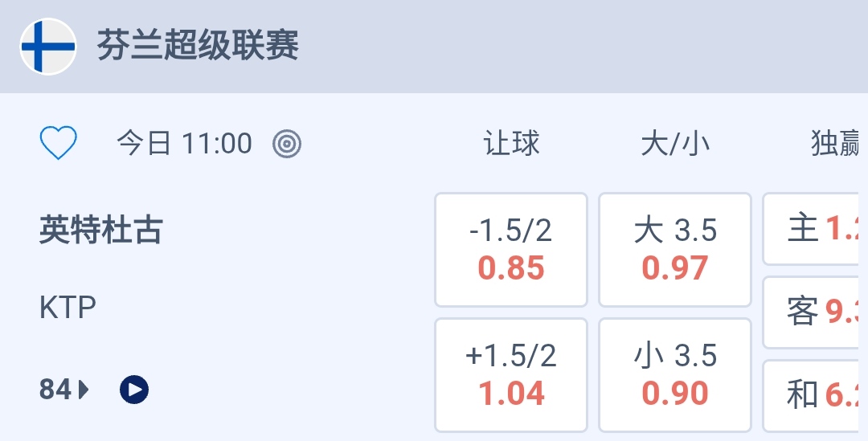This screenshot has height=441, width=868.
Task: Choose 大 3.5 at odds 0.97
Action: (675, 250)
